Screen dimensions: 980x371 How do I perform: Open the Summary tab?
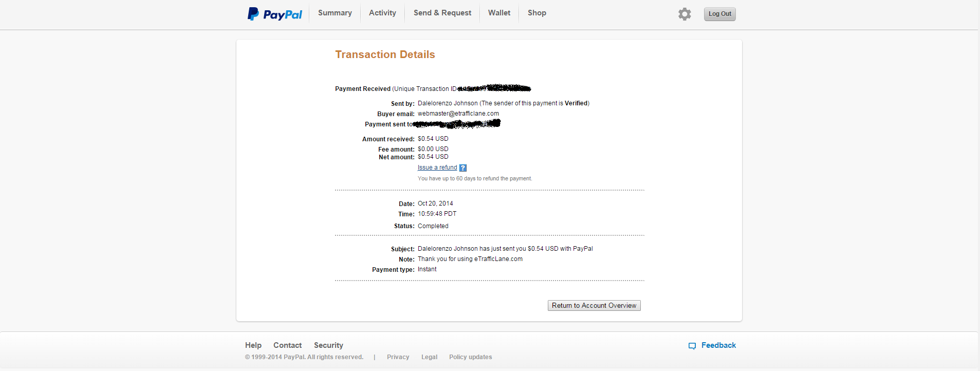(335, 13)
